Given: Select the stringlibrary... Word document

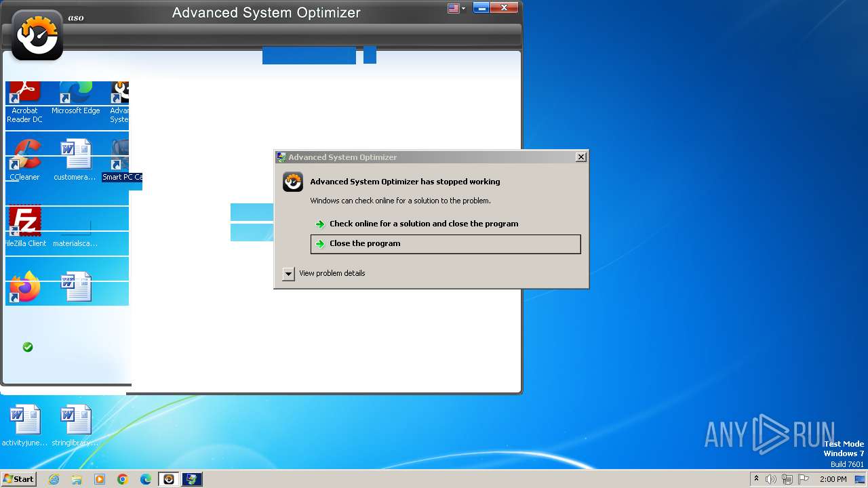Looking at the screenshot, I should tap(75, 426).
